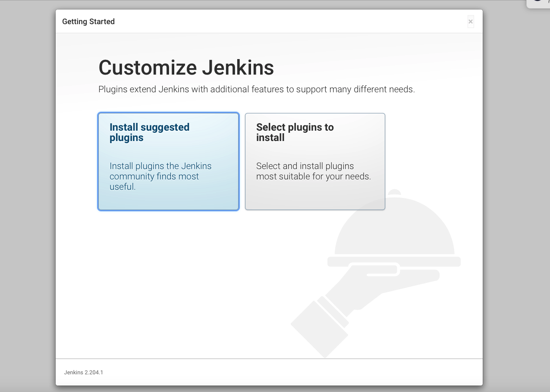Screen dimensions: 550x392
Task: Click the Customize Jenkins heading
Action: click(x=186, y=68)
